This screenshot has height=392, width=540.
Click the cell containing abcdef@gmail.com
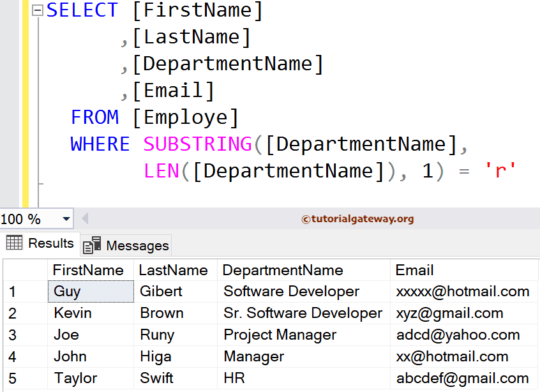point(462,378)
